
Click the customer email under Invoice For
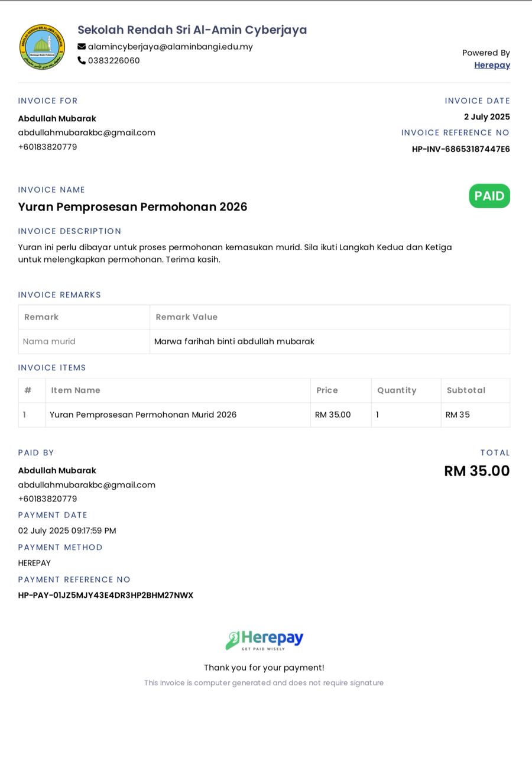tap(87, 132)
